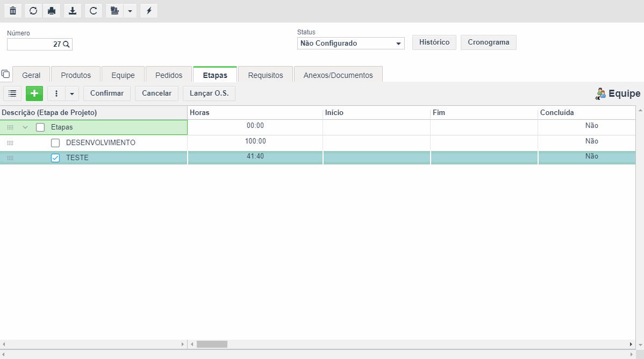Switch to the Requisitos tab
The image size is (644, 359).
coord(266,75)
